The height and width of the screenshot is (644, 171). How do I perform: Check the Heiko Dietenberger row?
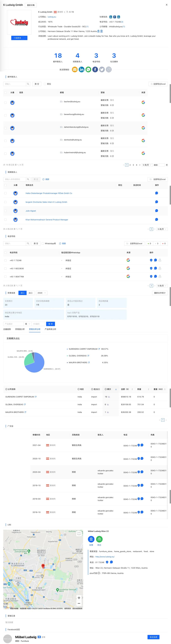(5, 193)
